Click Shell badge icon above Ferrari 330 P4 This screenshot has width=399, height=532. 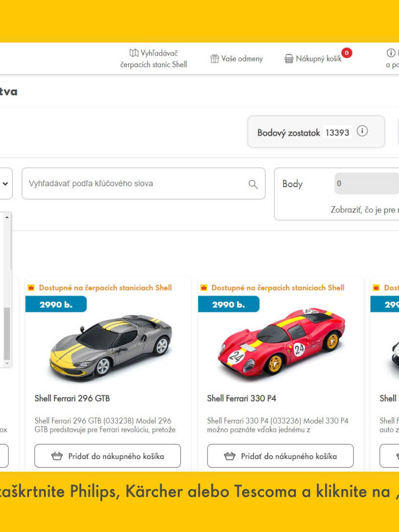coord(204,288)
